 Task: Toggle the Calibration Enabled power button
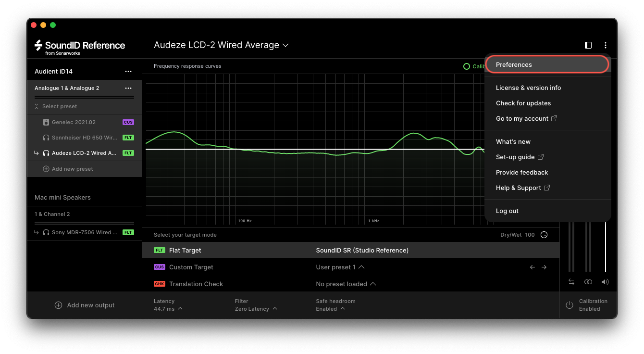point(570,305)
